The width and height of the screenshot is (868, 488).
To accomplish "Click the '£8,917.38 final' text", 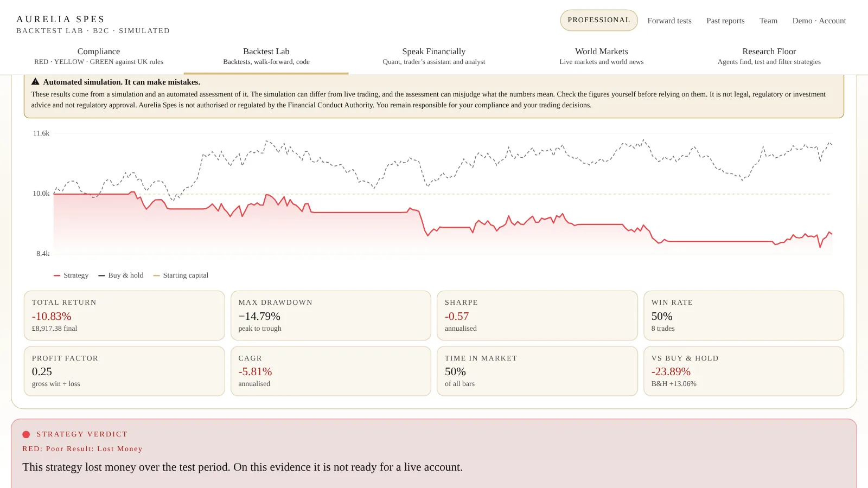I will point(55,329).
